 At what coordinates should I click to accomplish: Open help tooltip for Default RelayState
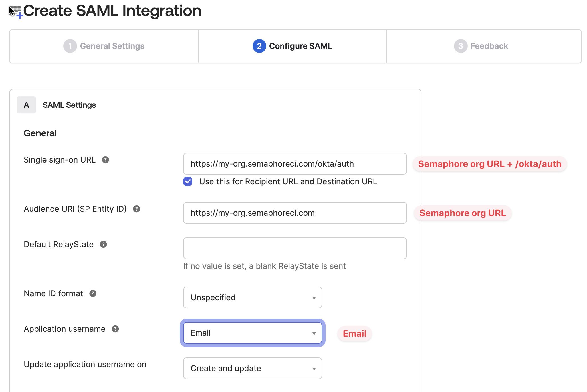(104, 244)
